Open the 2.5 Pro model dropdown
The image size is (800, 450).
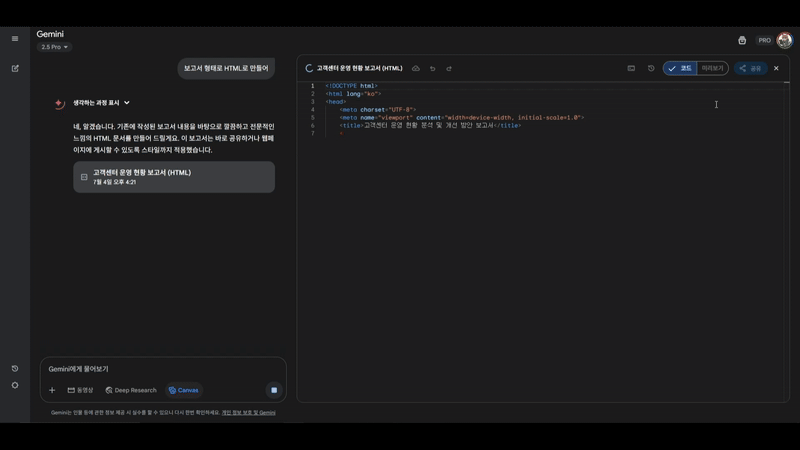tap(54, 47)
